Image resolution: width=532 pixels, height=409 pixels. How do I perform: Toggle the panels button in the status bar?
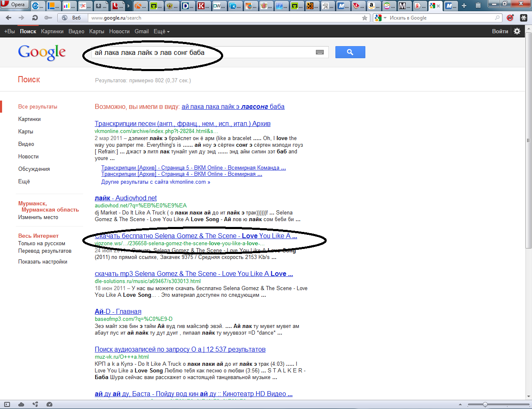7,404
